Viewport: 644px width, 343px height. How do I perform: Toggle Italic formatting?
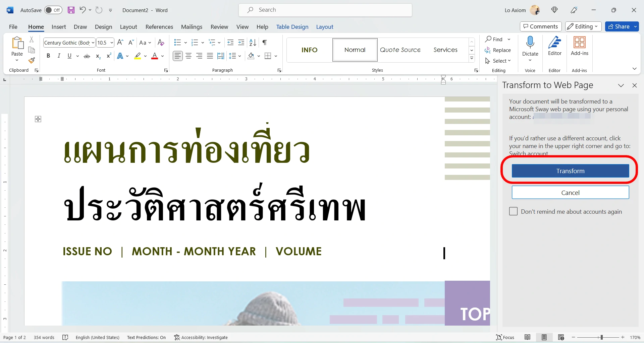click(x=59, y=56)
